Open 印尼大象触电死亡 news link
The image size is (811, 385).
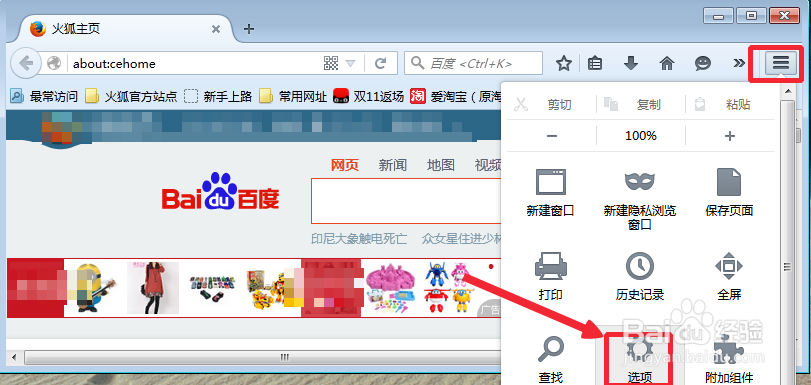click(x=359, y=239)
